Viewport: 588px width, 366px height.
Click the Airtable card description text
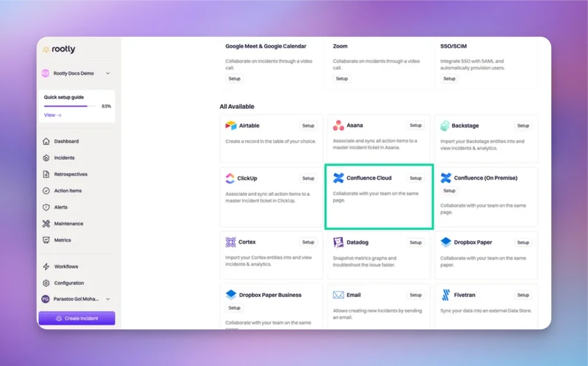[270, 142]
